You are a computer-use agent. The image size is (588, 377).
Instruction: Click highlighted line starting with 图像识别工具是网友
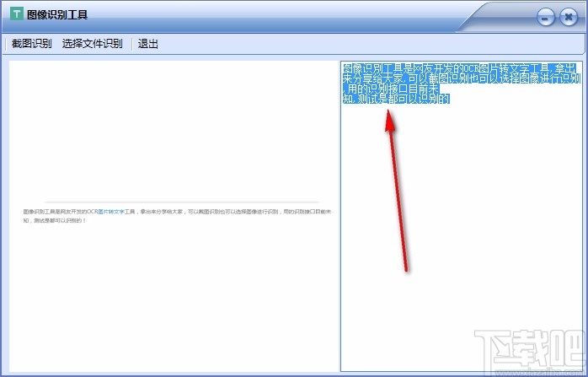click(x=459, y=68)
